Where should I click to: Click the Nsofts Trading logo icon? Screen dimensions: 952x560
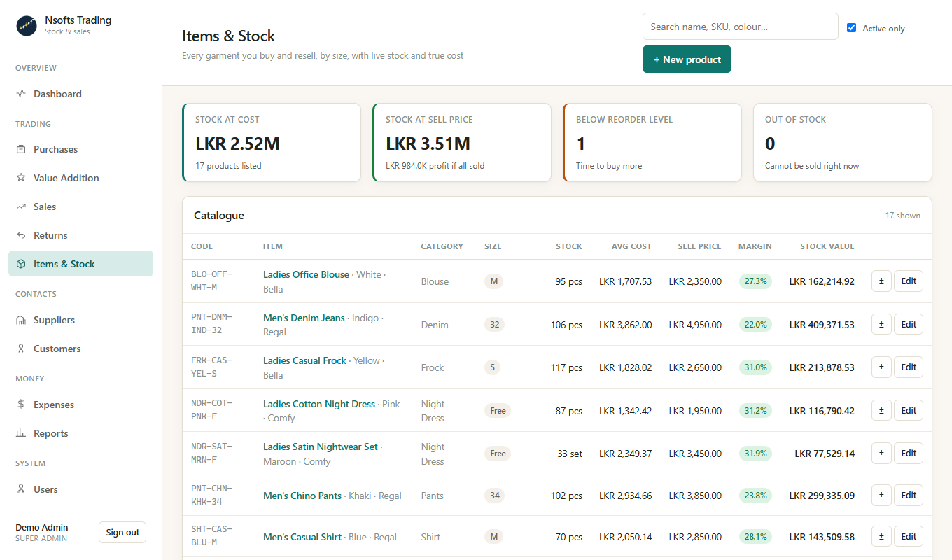(x=27, y=26)
